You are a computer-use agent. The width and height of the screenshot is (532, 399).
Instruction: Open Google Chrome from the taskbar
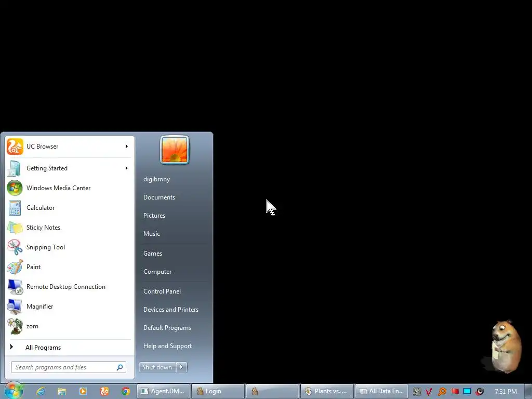pos(126,391)
